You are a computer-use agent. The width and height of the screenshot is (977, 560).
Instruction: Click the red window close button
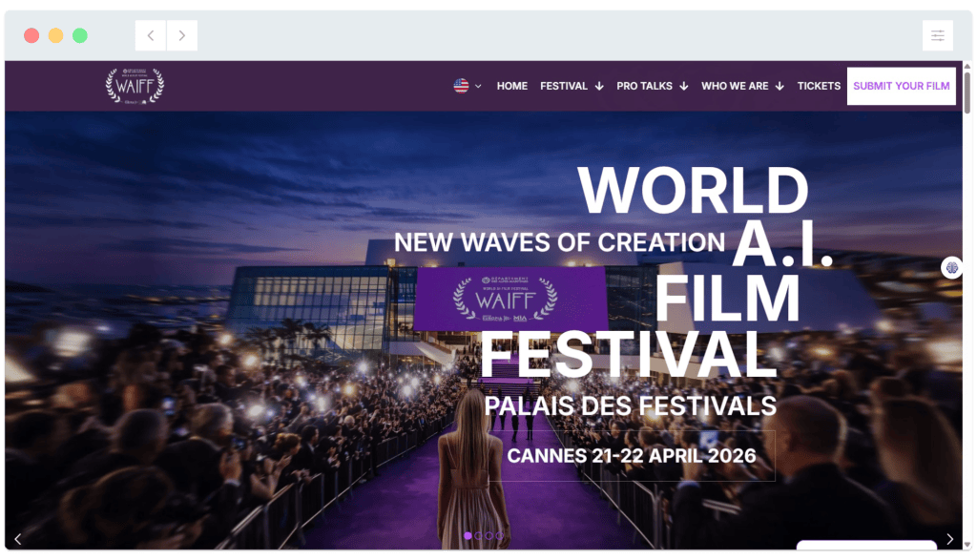click(x=31, y=35)
